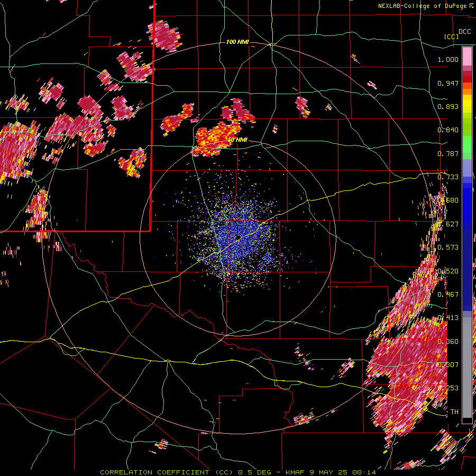Screen dimensions: 476x476
Task: Click the 0.787 scale value
Action: (x=448, y=153)
